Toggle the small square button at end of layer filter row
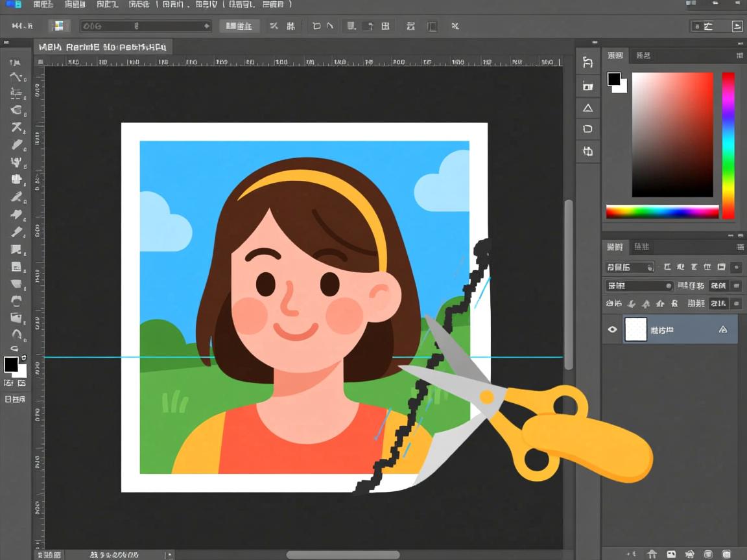This screenshot has height=560, width=747. point(736,267)
